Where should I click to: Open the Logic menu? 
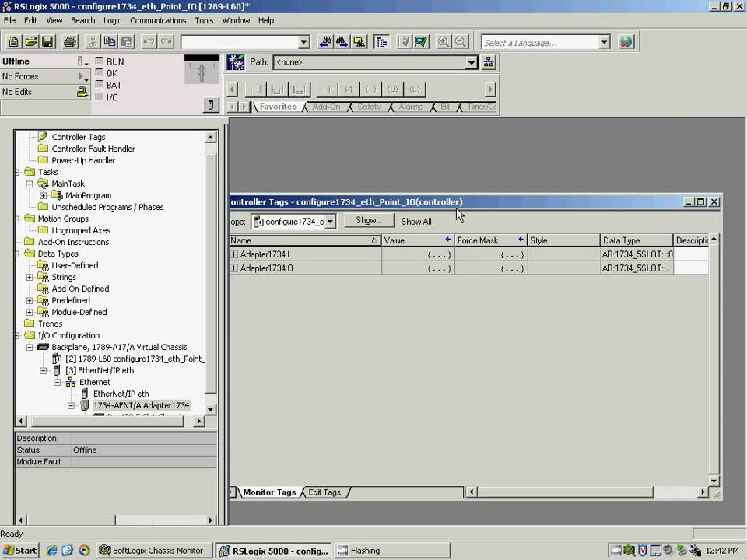pos(112,20)
